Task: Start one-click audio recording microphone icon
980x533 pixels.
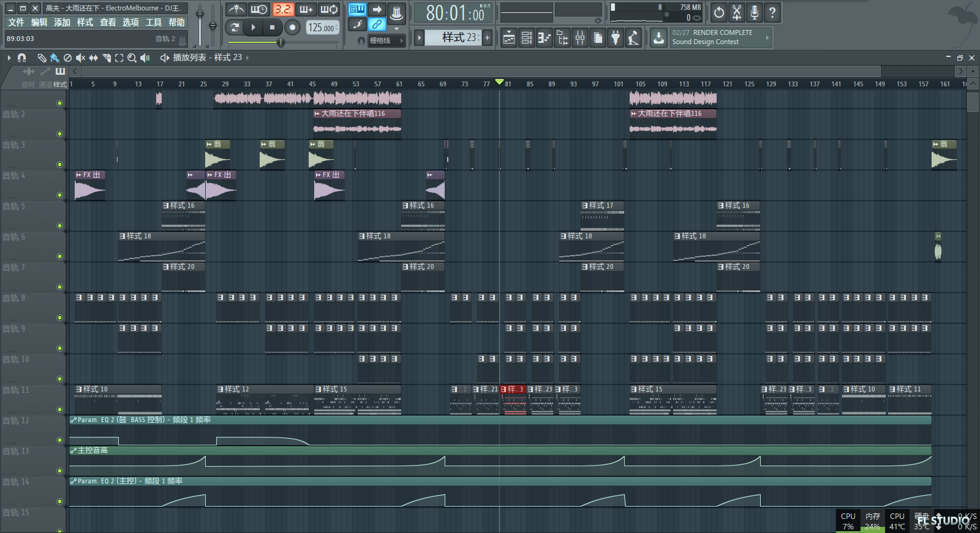Action: (x=755, y=12)
